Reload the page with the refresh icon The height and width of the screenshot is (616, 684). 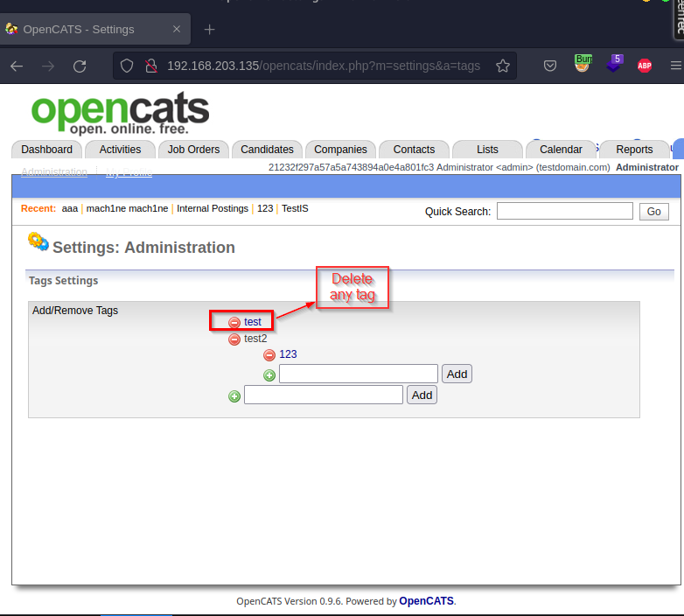[80, 66]
